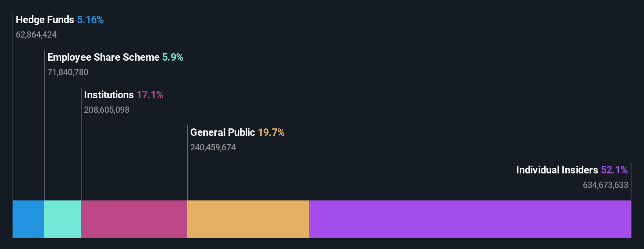Image resolution: width=644 pixels, height=249 pixels.
Task: Click the 5.16% percentage value
Action: pos(90,20)
